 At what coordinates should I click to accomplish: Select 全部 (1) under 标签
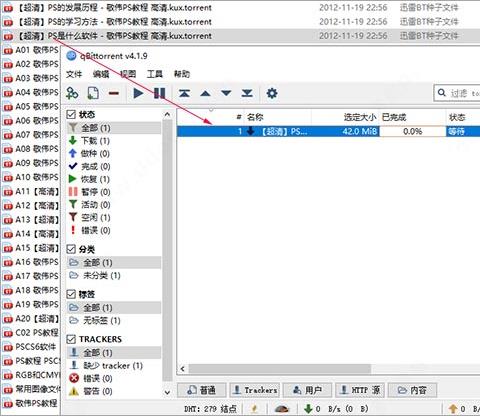(114, 307)
